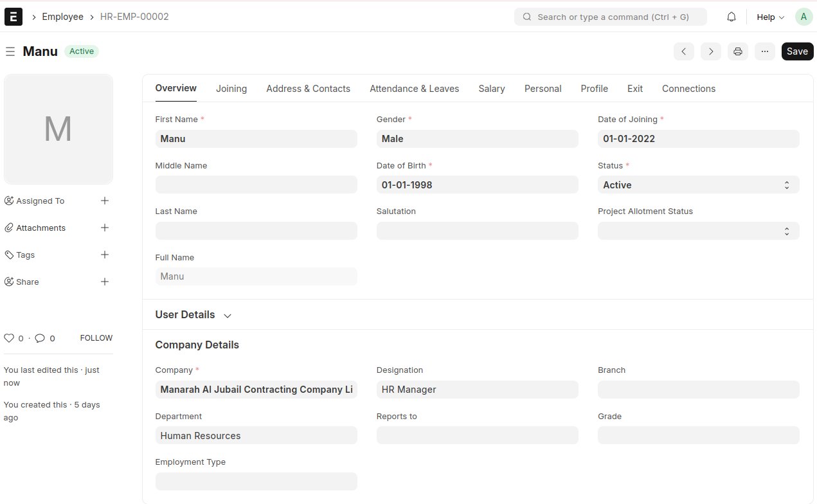Toggle the sidebar hamburger icon
This screenshot has width=817, height=504.
[x=10, y=51]
